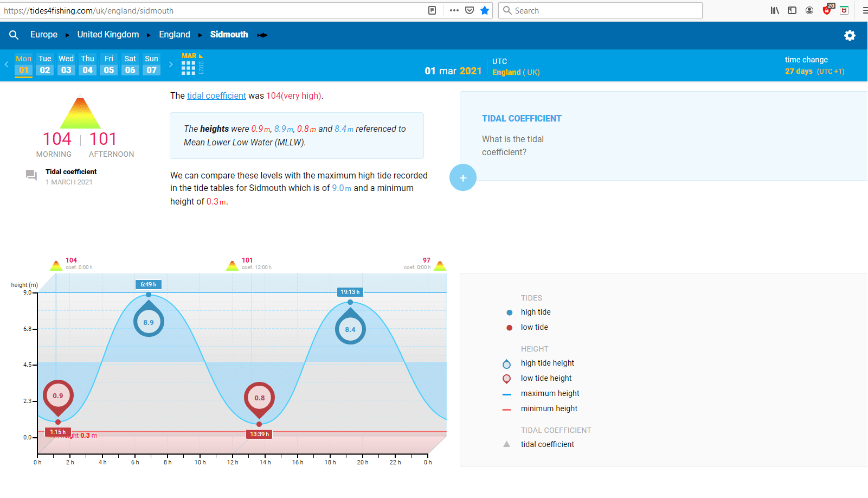Open reader view icon in address bar
The height and width of the screenshot is (498, 868).
(x=432, y=10)
